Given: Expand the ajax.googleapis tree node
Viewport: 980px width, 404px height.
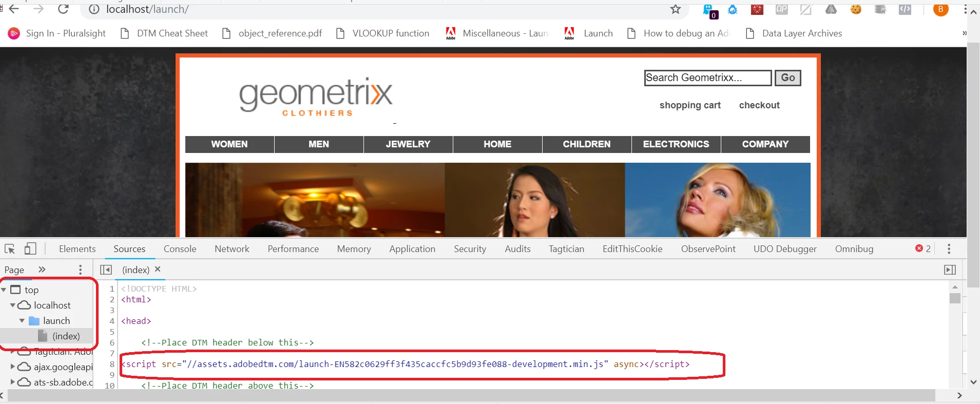Looking at the screenshot, I should tap(13, 367).
